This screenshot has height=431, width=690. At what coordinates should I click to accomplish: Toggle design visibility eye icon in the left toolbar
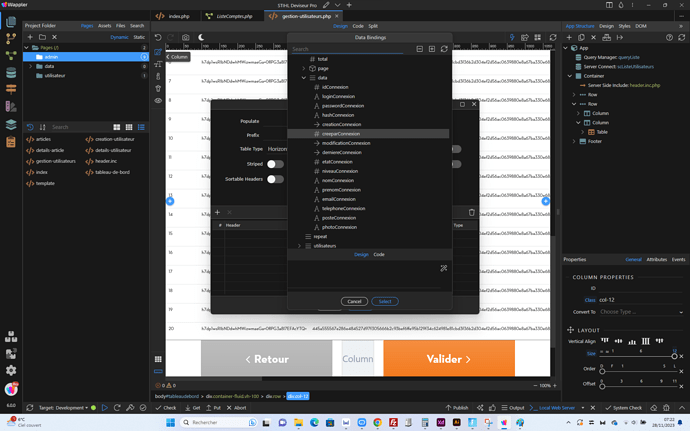point(158,100)
